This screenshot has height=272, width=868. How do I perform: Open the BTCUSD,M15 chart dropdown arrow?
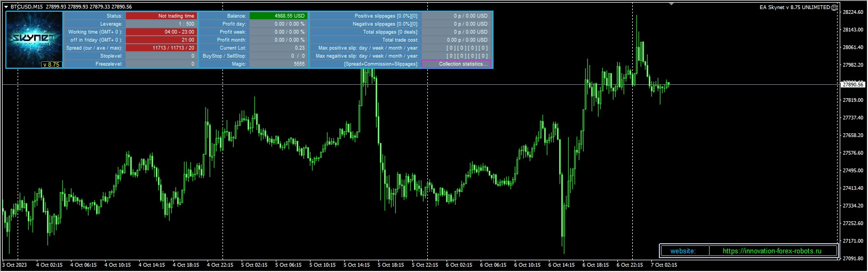click(6, 7)
